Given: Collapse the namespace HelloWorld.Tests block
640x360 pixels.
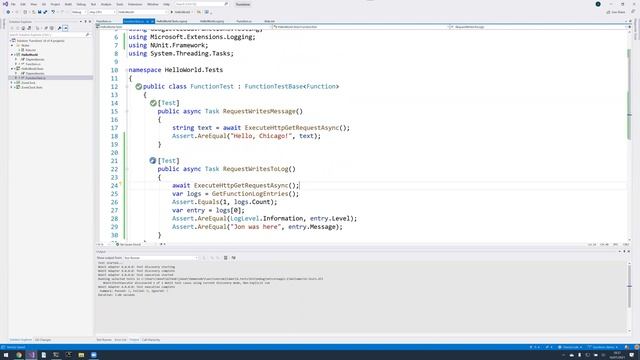Looking at the screenshot, I should 127,70.
